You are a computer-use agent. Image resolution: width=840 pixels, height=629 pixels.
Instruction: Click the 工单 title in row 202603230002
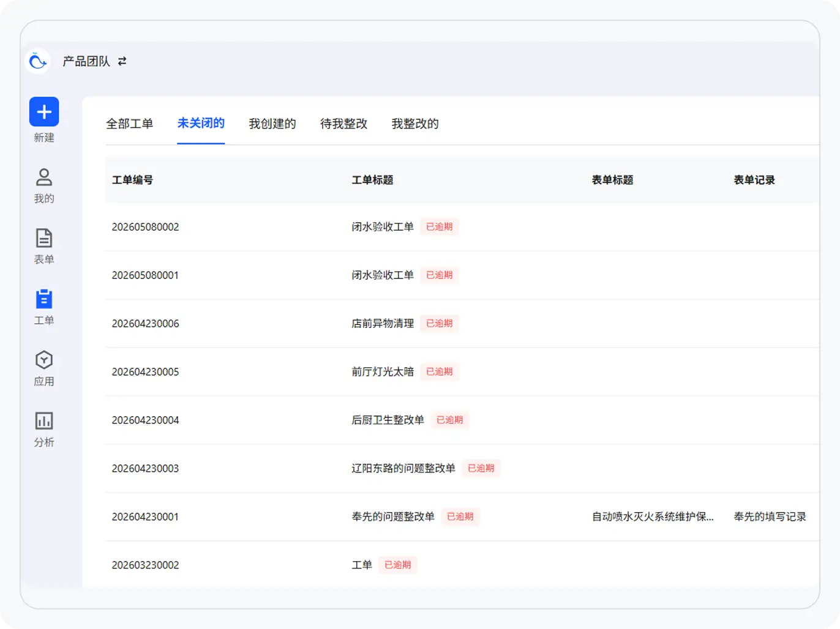click(362, 565)
